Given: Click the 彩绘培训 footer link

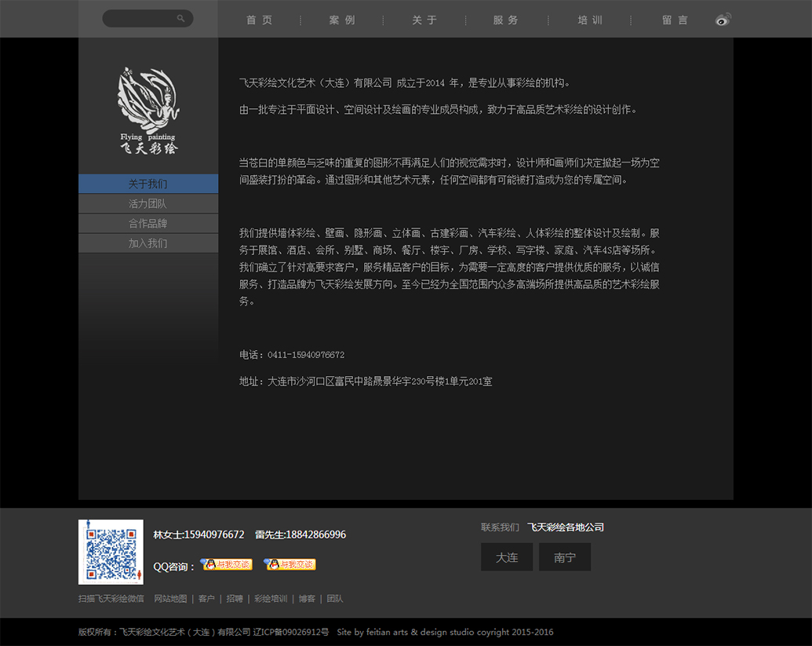Looking at the screenshot, I should 271,599.
